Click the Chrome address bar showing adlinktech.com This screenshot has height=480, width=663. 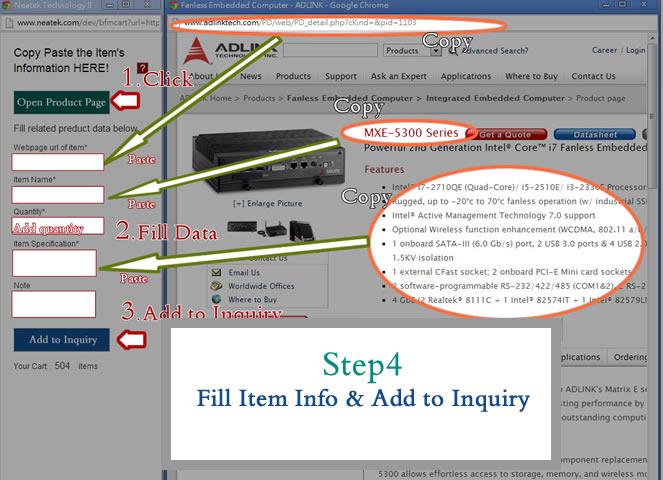338,23
